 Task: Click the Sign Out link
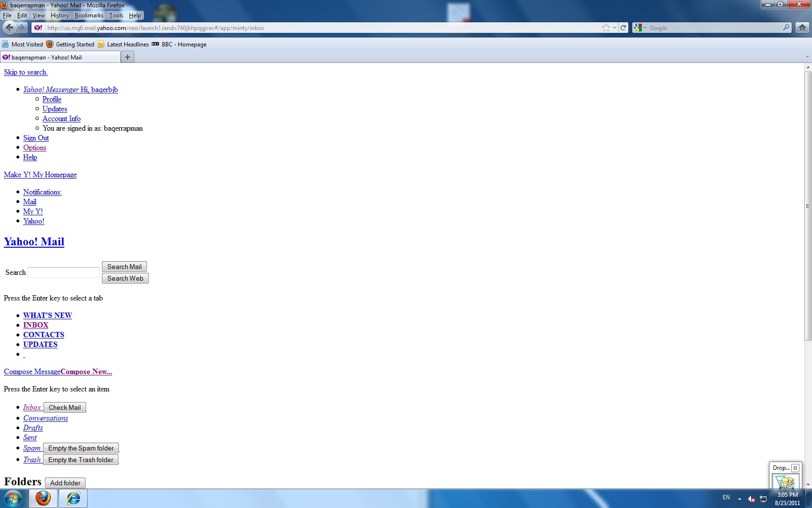click(36, 138)
